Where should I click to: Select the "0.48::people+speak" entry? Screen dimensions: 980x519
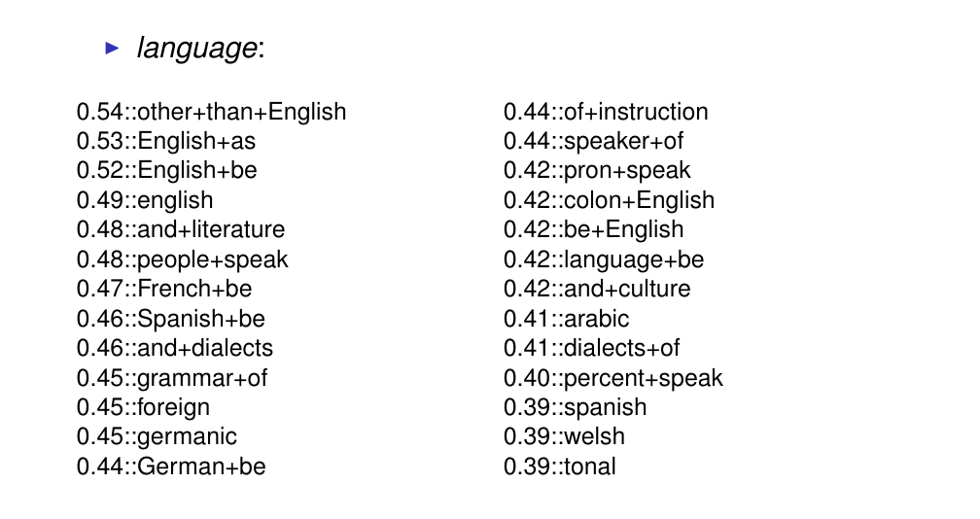point(182,259)
